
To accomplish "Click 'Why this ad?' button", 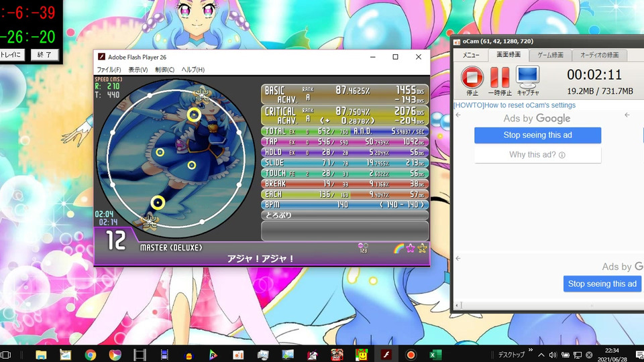I will coord(537,155).
